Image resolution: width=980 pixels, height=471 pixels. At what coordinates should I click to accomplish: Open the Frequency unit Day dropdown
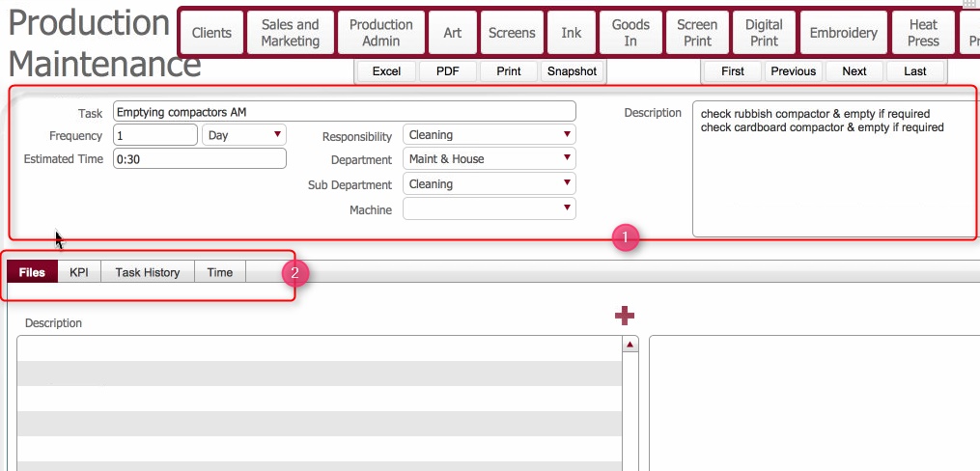pos(244,135)
